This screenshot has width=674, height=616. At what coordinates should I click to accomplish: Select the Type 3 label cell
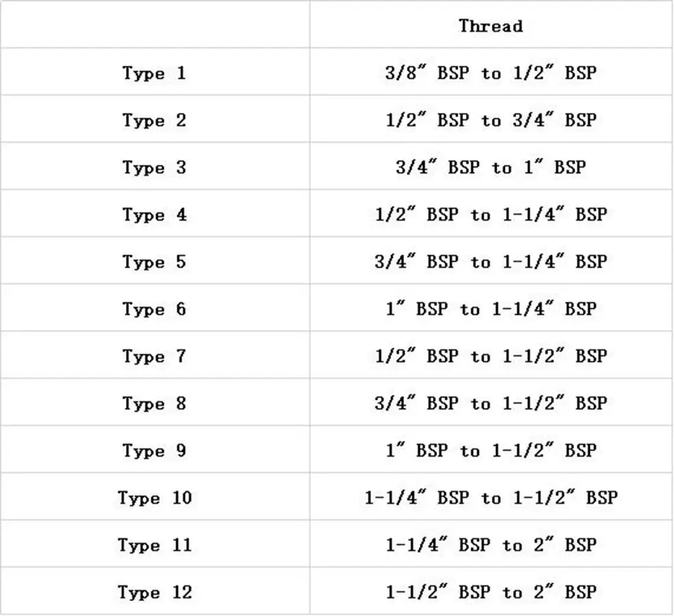pos(154,168)
